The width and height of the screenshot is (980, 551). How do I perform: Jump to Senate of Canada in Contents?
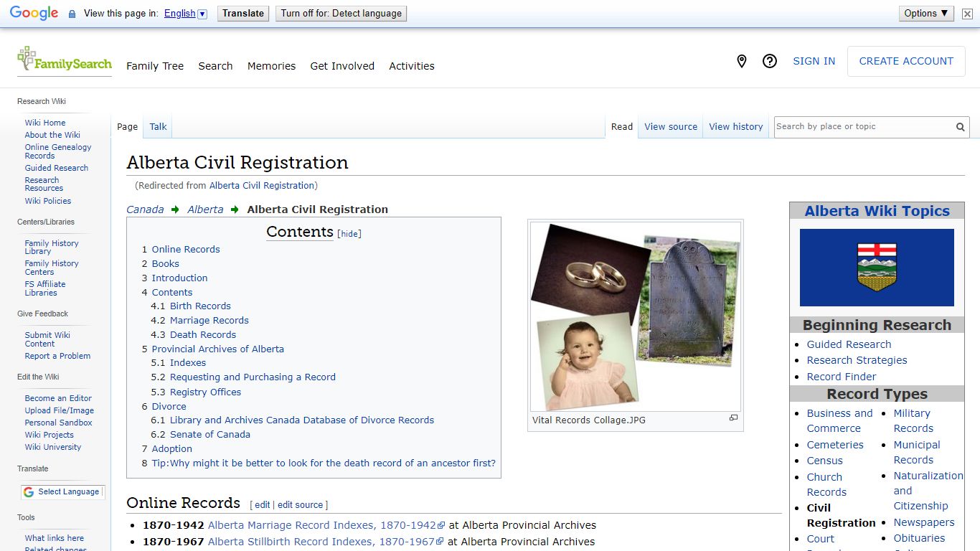(x=210, y=434)
